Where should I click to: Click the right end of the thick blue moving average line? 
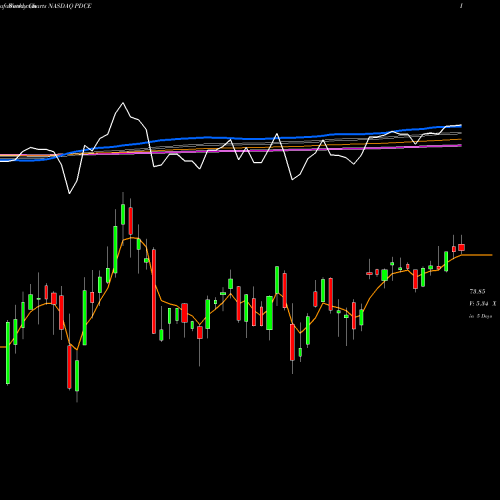tap(461, 126)
